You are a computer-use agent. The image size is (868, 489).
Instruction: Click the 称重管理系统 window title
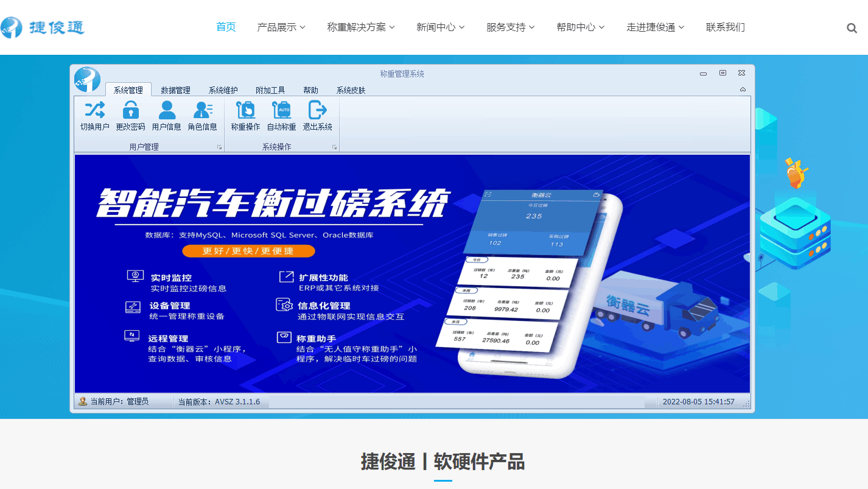pos(402,74)
